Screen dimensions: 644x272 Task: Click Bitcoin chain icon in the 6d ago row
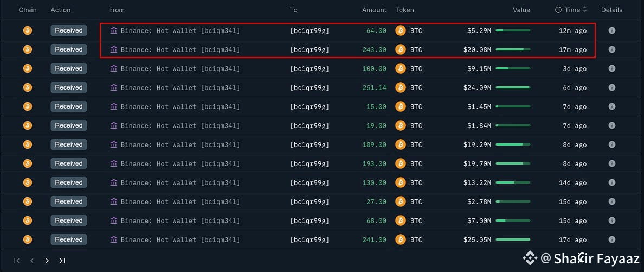pyautogui.click(x=28, y=87)
